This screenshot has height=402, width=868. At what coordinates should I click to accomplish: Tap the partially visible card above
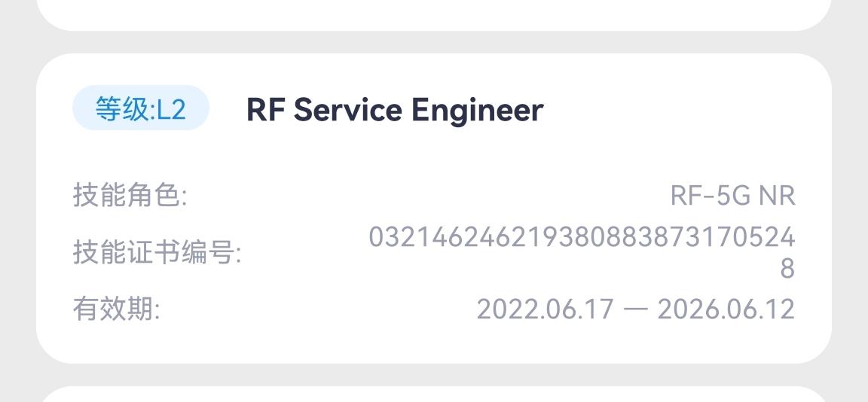point(433,14)
